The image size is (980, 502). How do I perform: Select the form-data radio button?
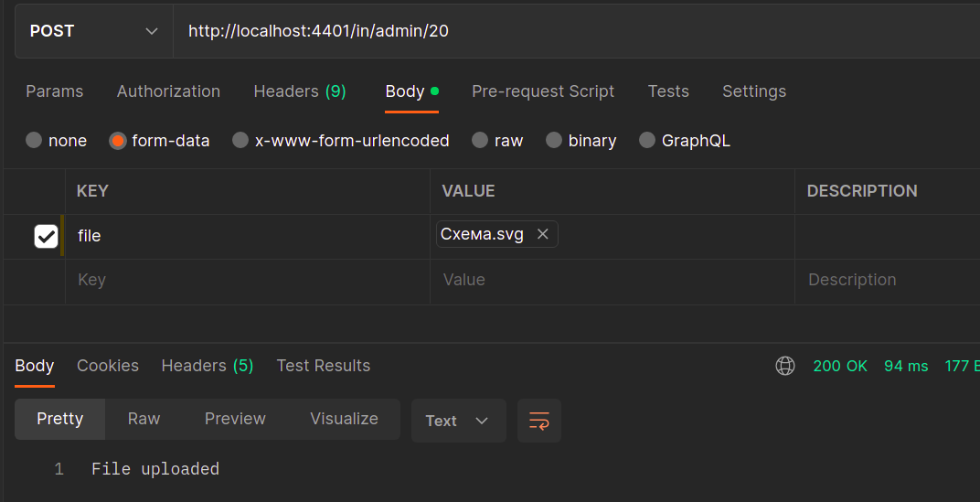(x=118, y=141)
